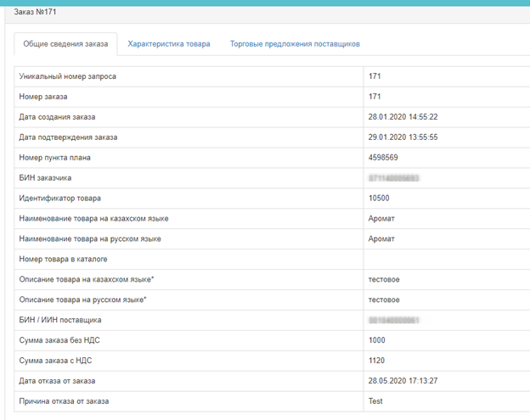530x420 pixels.
Task: Click the Номер заказа row label
Action: (x=43, y=97)
